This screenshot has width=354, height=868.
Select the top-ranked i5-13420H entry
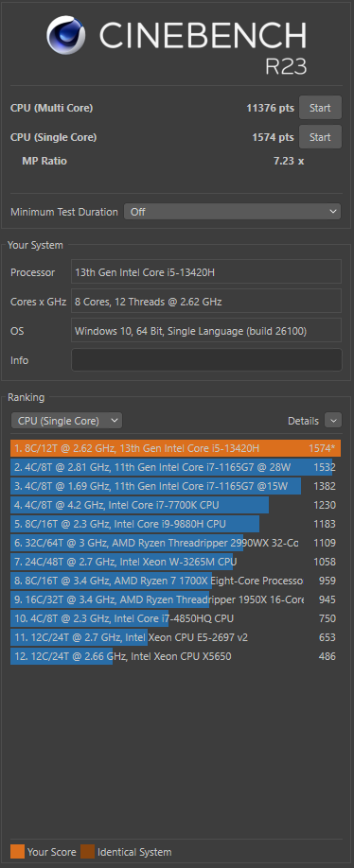(176, 448)
